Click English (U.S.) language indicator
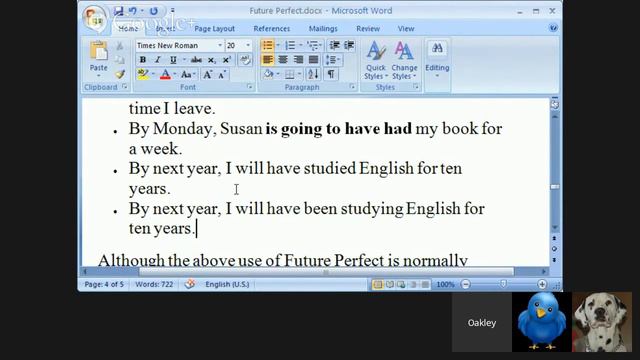The image size is (640, 360). tap(227, 284)
